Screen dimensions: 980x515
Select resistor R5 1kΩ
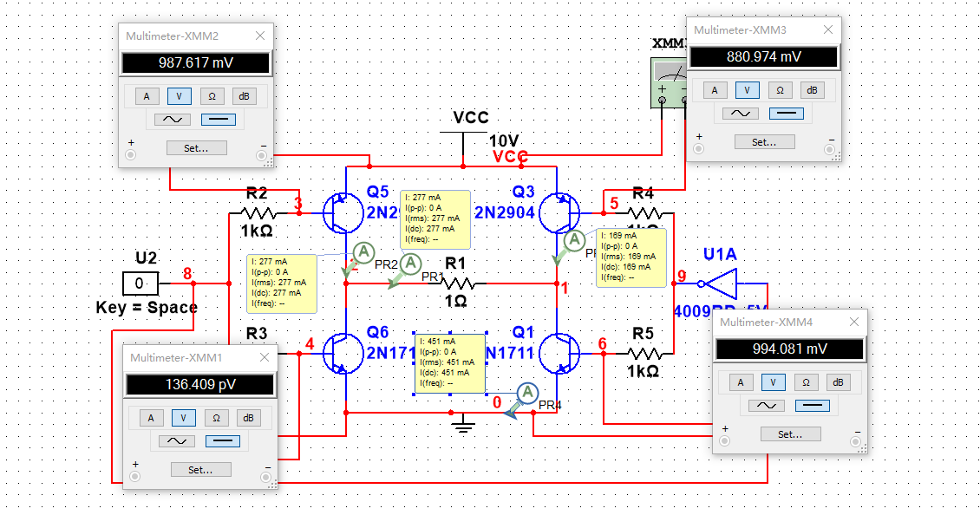click(644, 355)
